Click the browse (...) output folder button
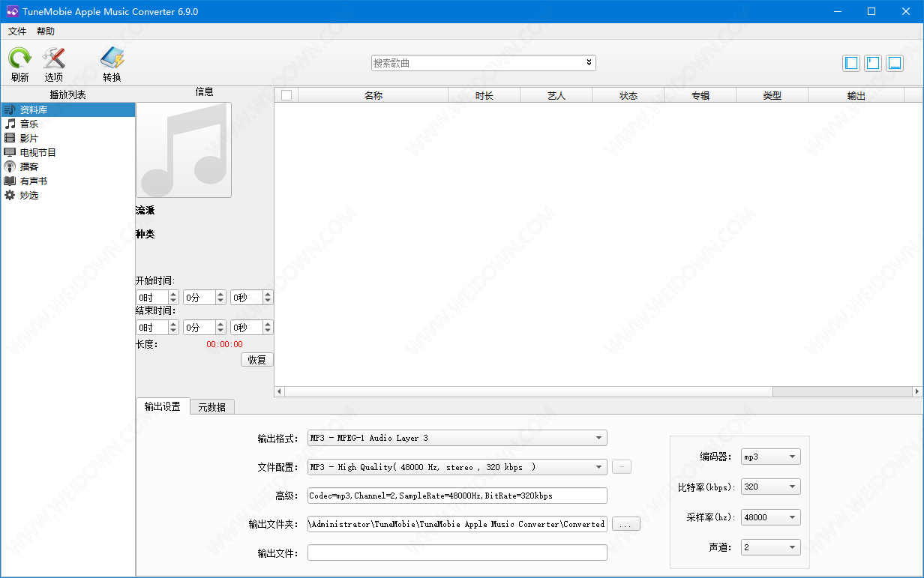Image resolution: width=924 pixels, height=578 pixels. [x=626, y=524]
